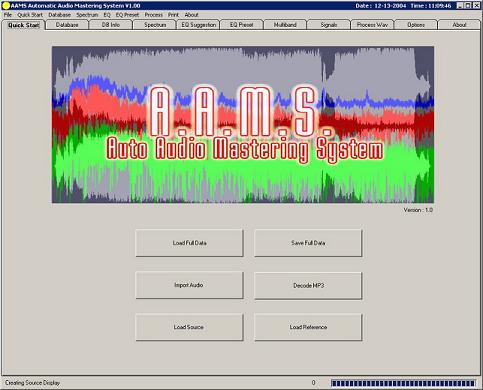Viewport: 483px width, 390px height.
Task: Select the EQ Suggestion tab
Action: tap(198, 25)
